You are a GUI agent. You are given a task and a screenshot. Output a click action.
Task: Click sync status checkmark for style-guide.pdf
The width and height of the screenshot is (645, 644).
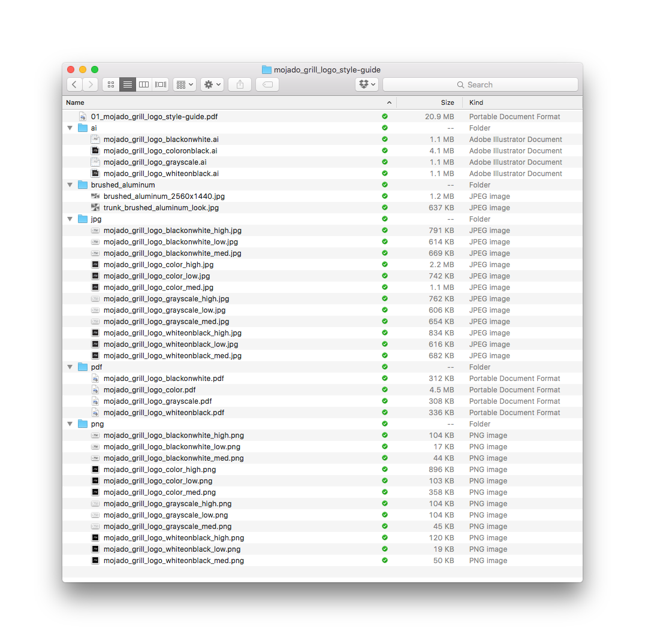[385, 116]
